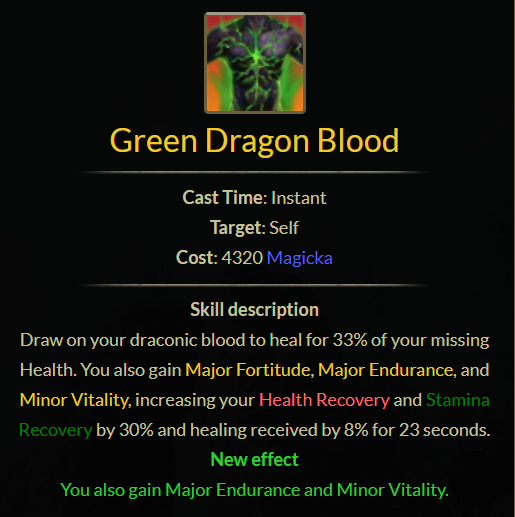Click the Instant cast time value
Screen dimensions: 515x517
299,198
